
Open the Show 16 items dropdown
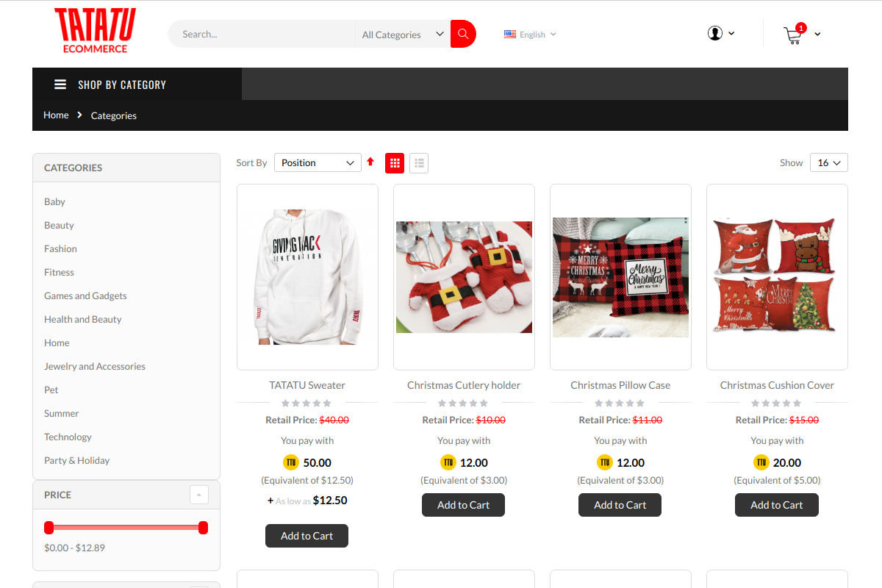point(829,162)
